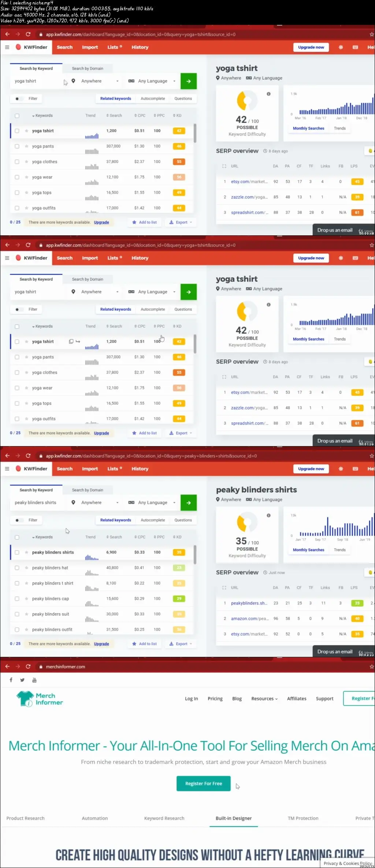The height and width of the screenshot is (868, 375).
Task: Open Log In link on Merch Informer
Action: tap(191, 698)
